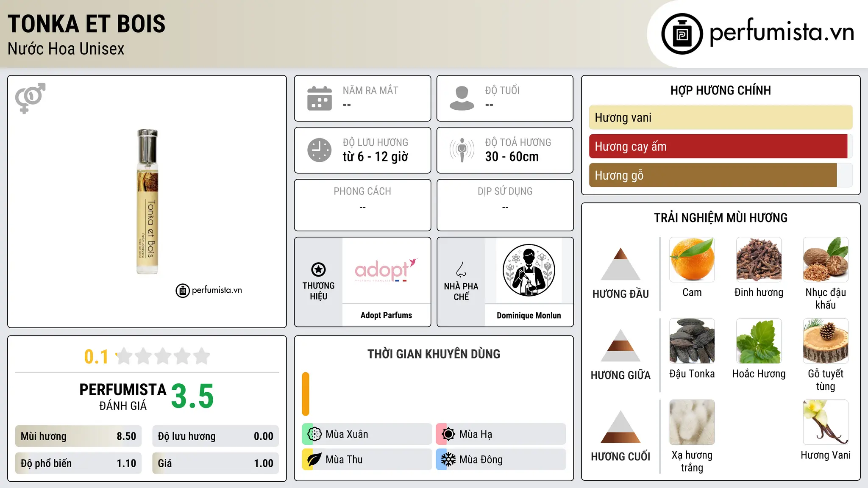Screen dimensions: 868x488
Task: Click the flower icon for Mùa Xuân
Action: pos(314,434)
